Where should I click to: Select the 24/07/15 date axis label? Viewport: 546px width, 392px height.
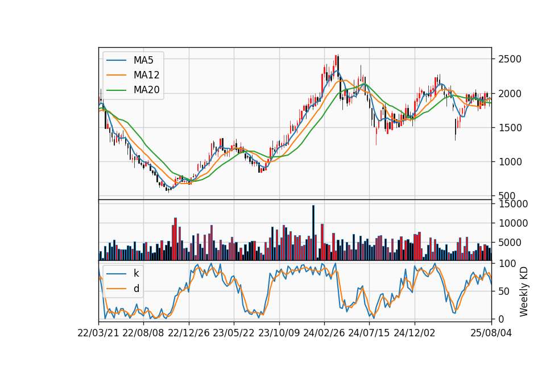click(369, 333)
